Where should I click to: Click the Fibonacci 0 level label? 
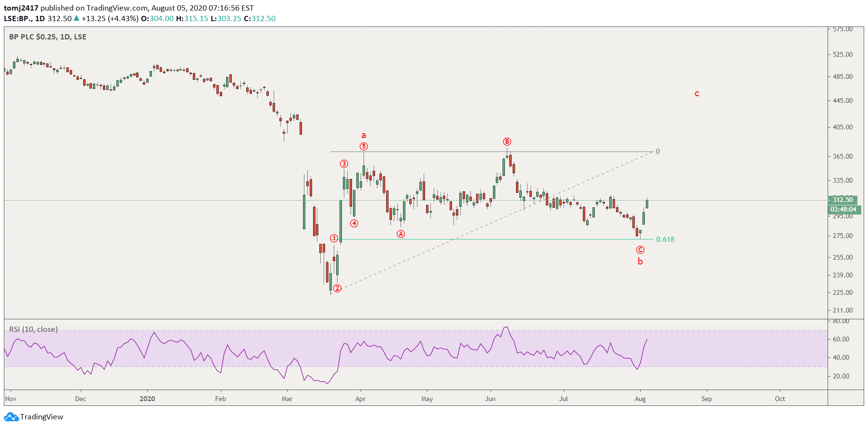(658, 151)
